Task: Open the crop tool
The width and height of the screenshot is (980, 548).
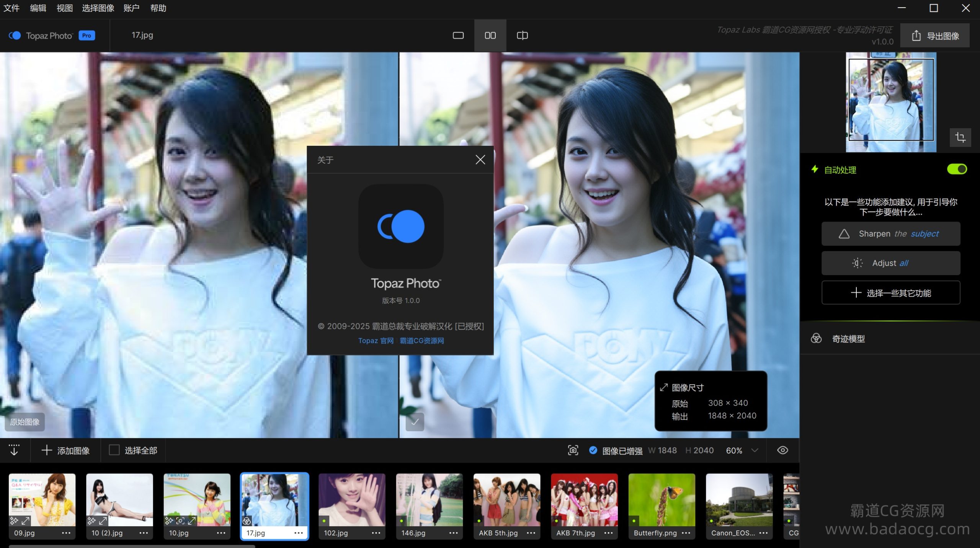Action: pos(960,137)
